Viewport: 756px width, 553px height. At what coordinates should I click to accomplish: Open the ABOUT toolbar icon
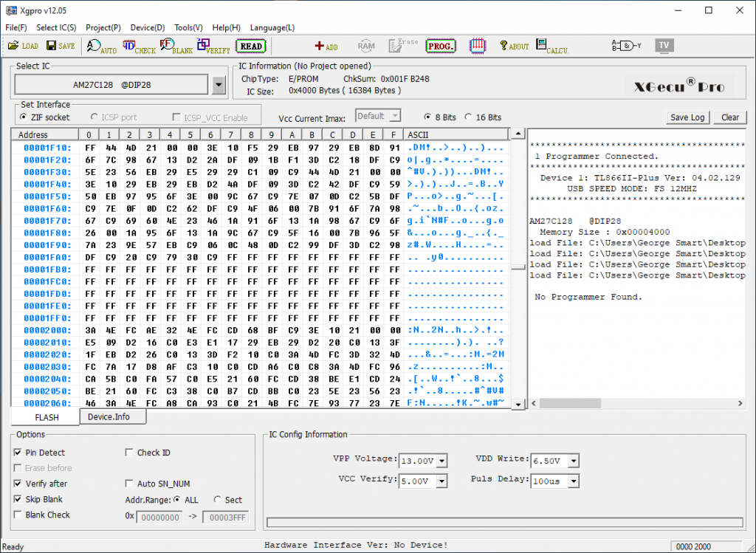point(515,47)
